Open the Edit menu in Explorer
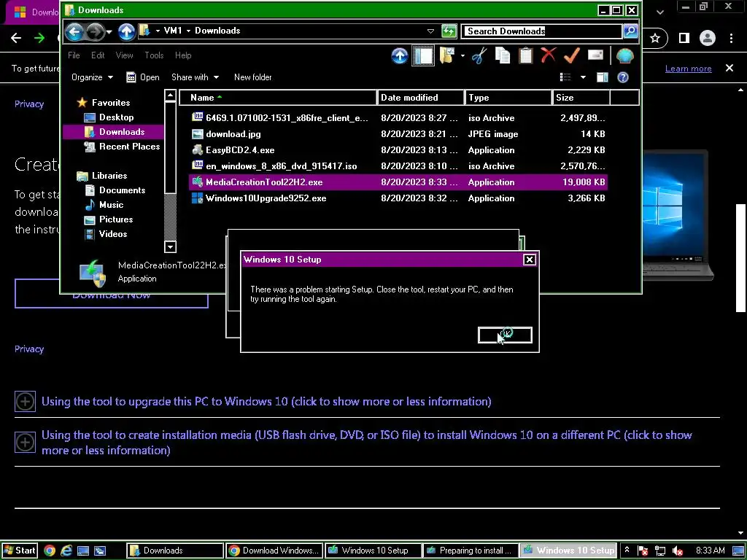747x560 pixels. [98, 55]
